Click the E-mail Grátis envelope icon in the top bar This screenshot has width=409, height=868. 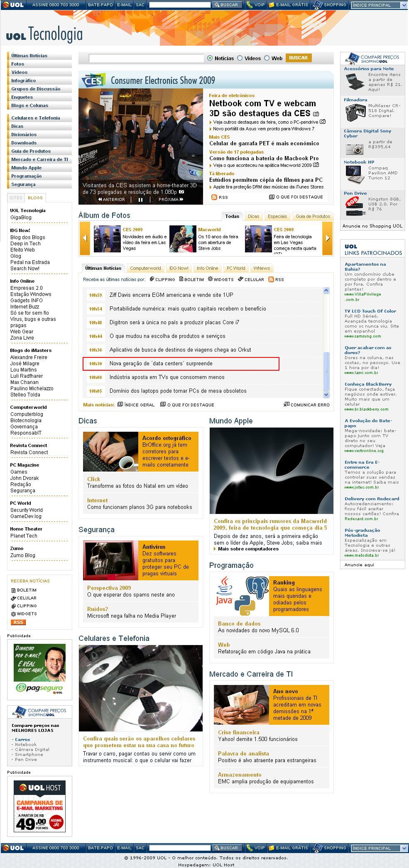272,5
